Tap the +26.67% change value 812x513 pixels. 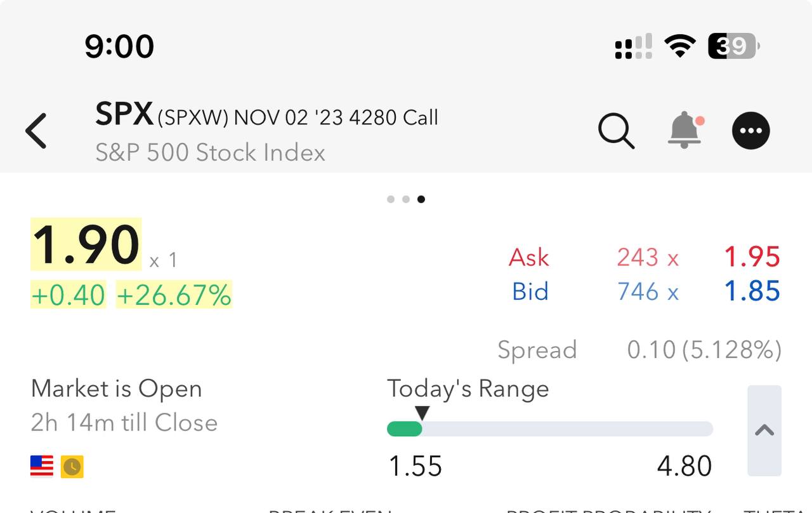click(x=174, y=295)
